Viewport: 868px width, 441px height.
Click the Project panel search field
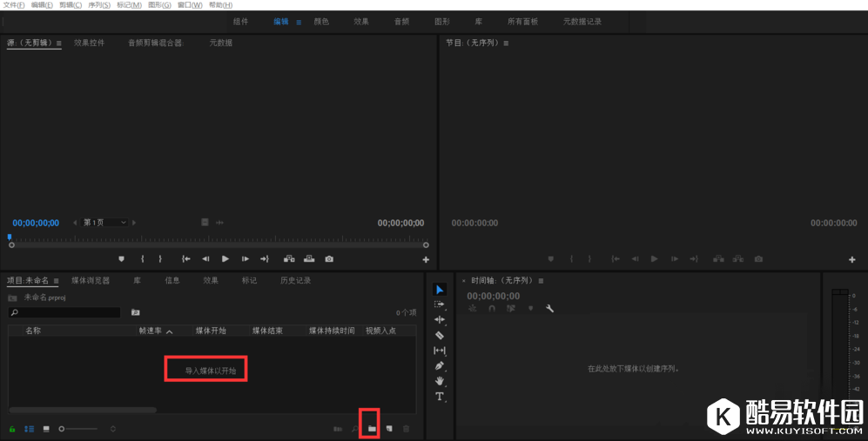click(65, 312)
